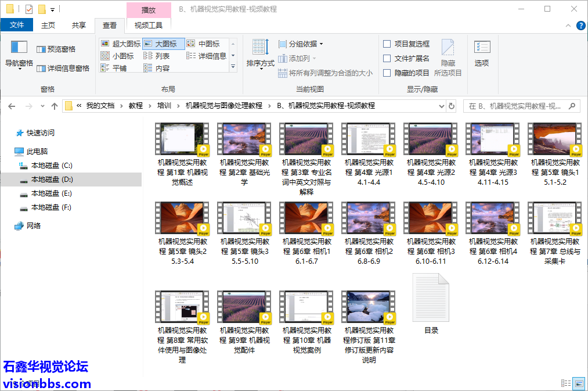Click the details view icon in status bar
Screen dimensions: 588x391
tap(566, 383)
